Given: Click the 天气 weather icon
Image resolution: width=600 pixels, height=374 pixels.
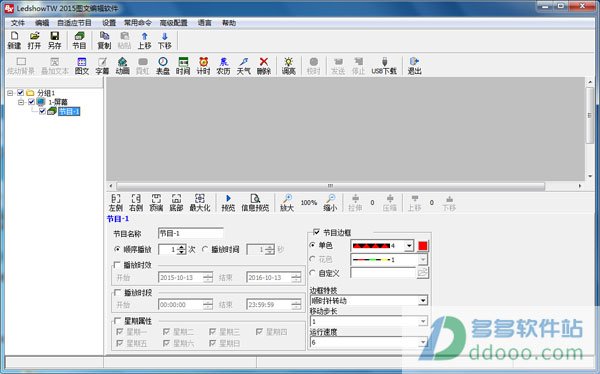Looking at the screenshot, I should click(x=243, y=66).
